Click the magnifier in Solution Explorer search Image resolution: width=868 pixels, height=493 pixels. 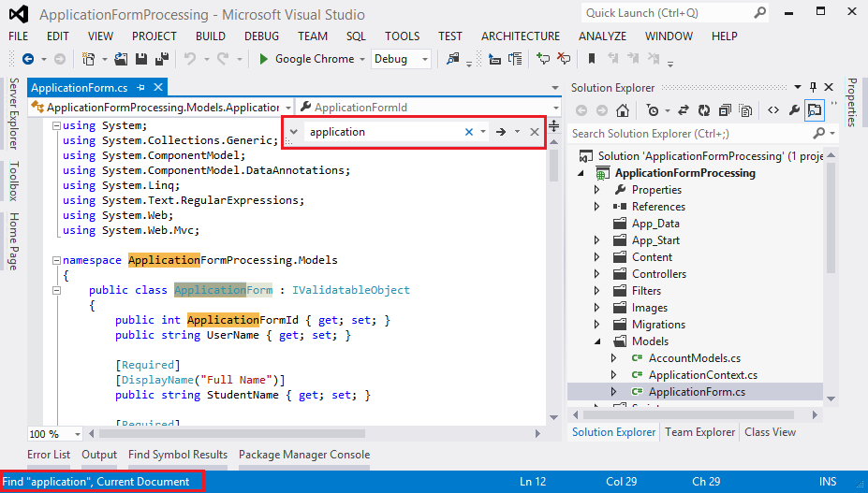pos(819,134)
